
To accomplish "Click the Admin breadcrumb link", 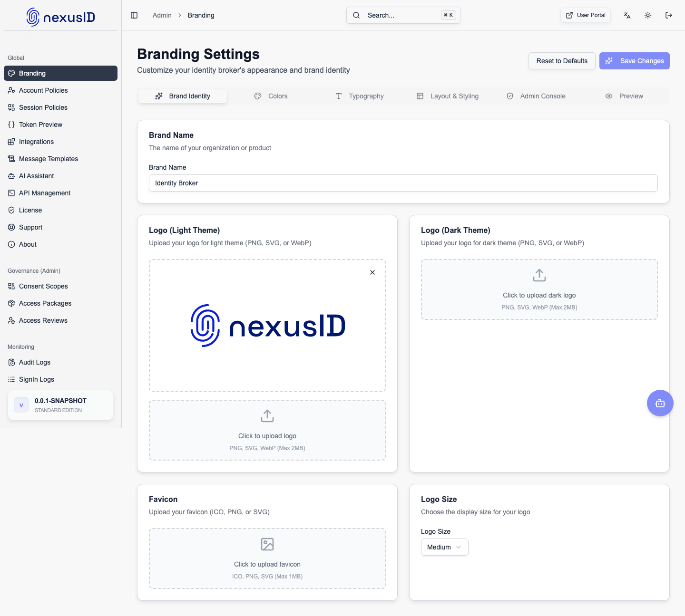I will 162,15.
